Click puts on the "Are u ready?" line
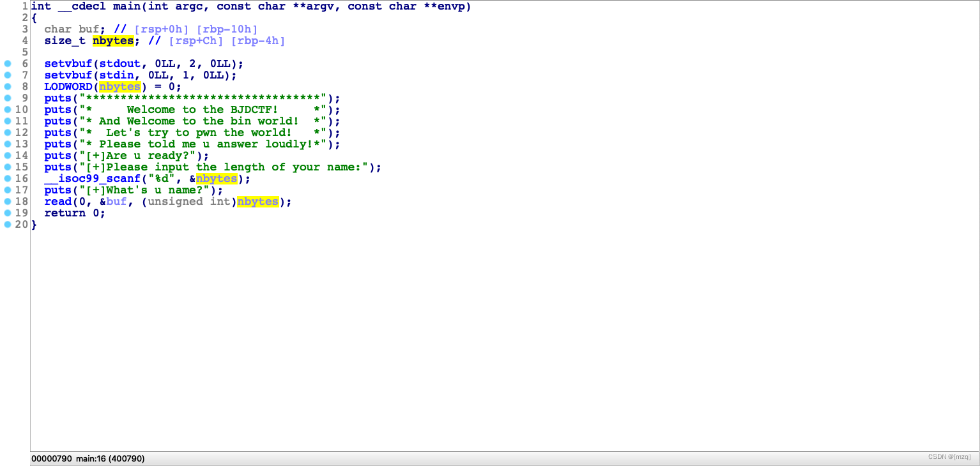The image size is (980, 466). tap(58, 156)
